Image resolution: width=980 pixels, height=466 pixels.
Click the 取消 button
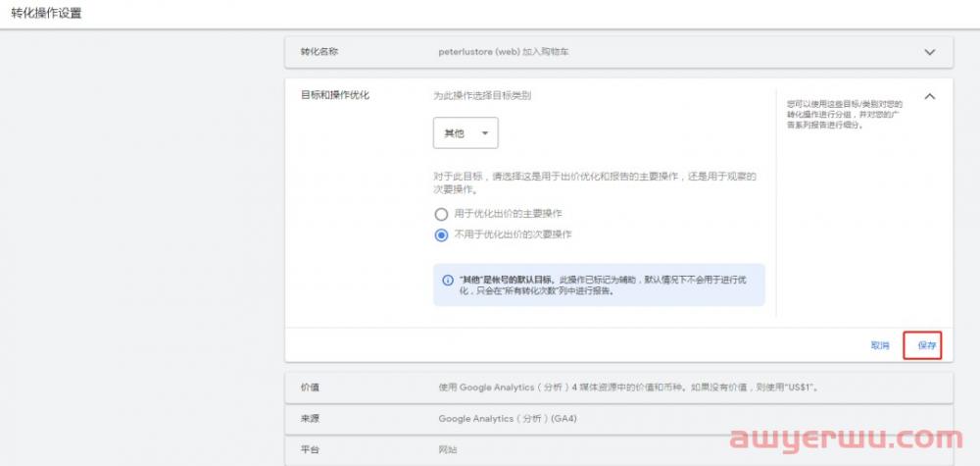[x=880, y=345]
